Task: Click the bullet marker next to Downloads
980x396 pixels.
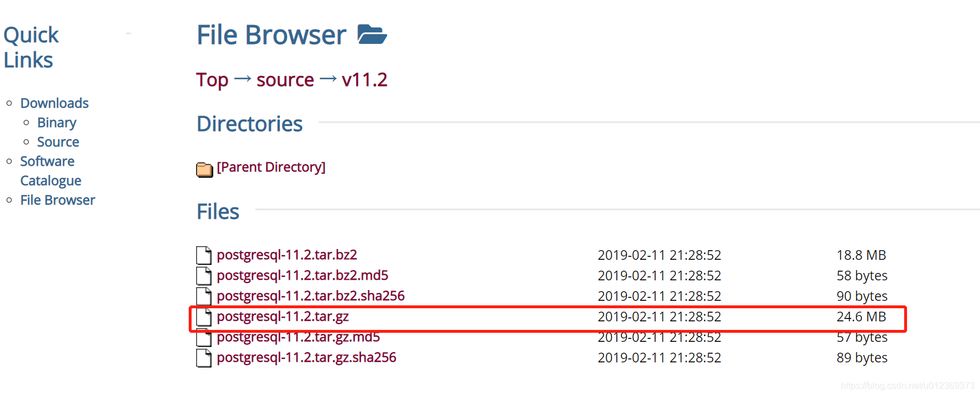Action: pos(9,102)
